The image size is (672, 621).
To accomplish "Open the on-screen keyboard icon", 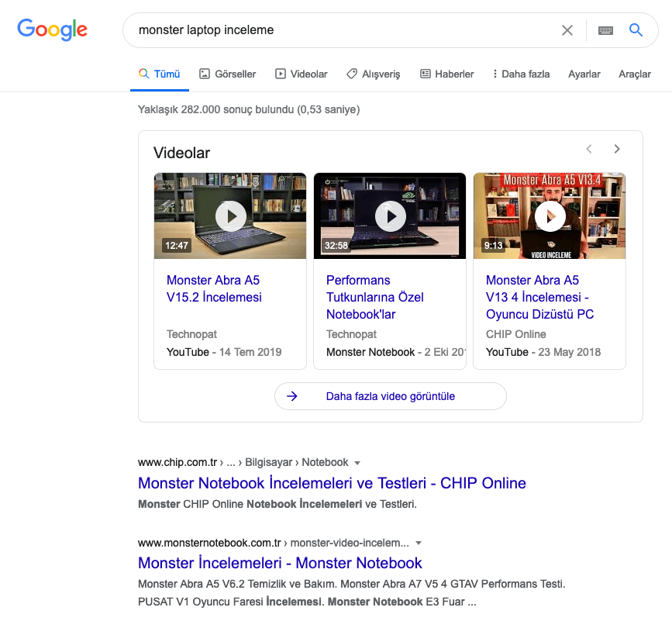I will click(x=605, y=30).
